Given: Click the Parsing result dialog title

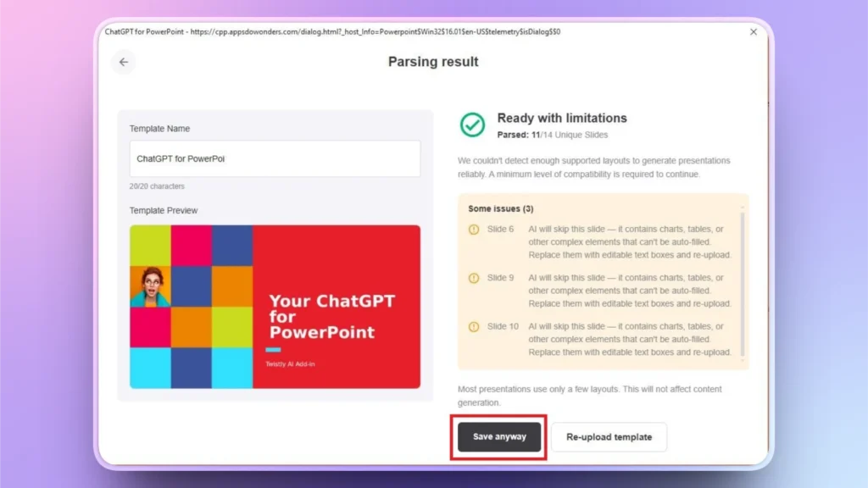Looking at the screenshot, I should pos(433,61).
